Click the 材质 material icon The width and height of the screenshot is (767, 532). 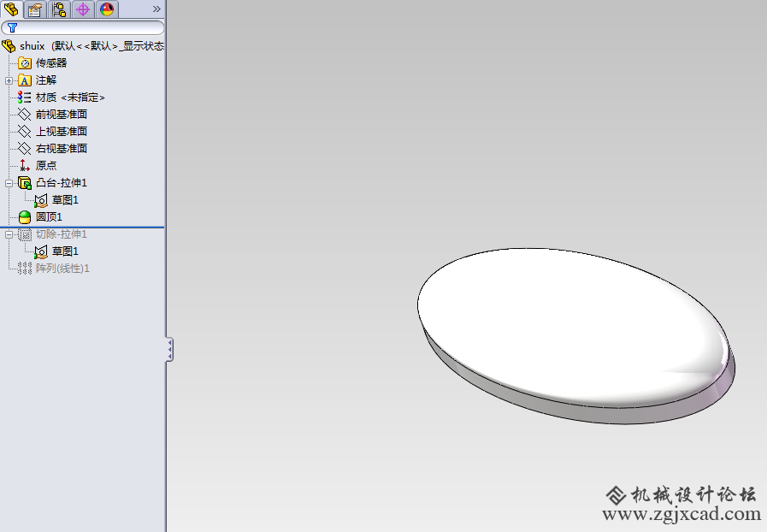point(25,98)
